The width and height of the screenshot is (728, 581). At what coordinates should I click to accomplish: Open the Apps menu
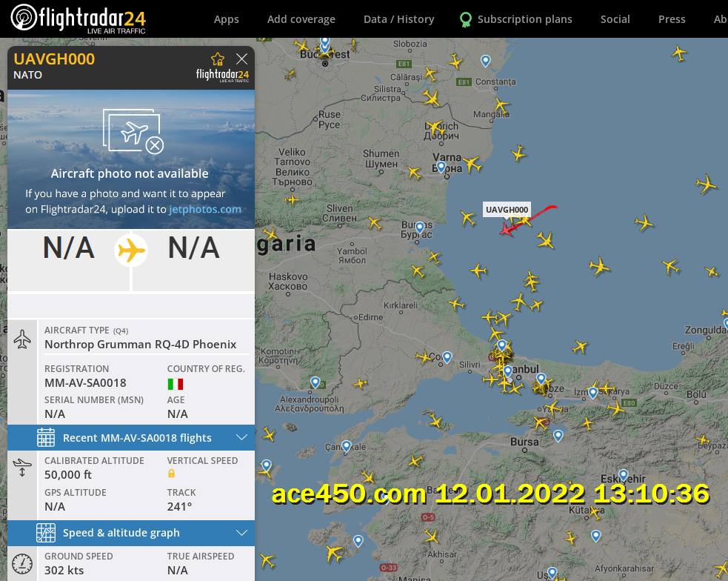pos(226,19)
